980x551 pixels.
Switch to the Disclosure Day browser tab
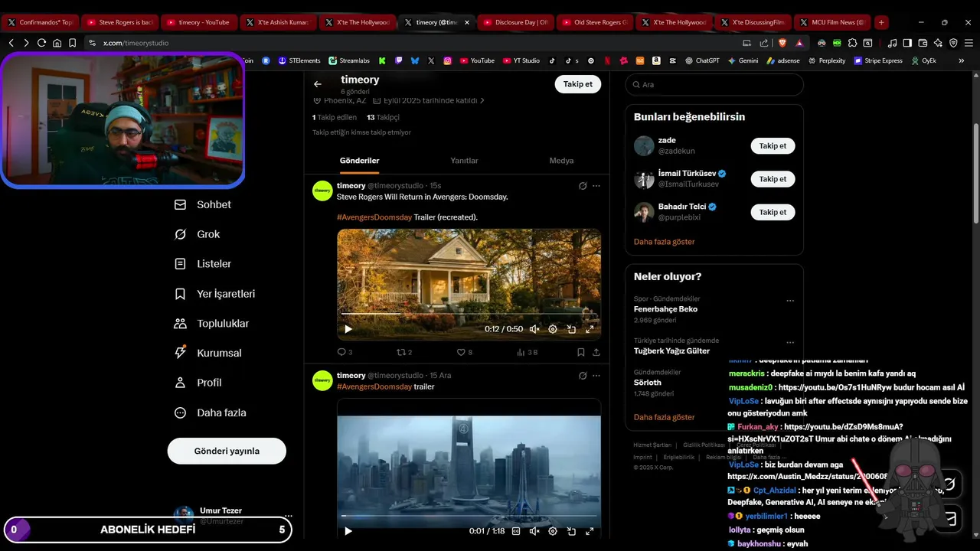515,22
